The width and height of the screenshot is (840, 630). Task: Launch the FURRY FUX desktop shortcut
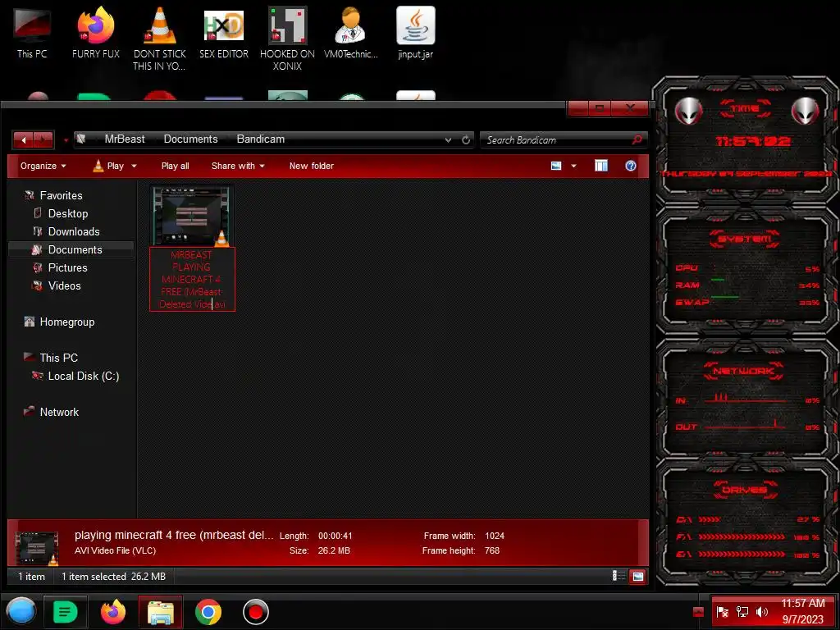point(96,32)
